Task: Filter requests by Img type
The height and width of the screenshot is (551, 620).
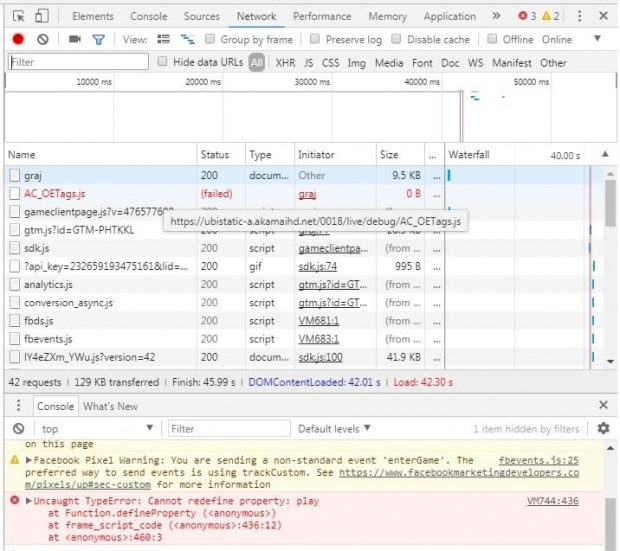Action: coord(356,63)
